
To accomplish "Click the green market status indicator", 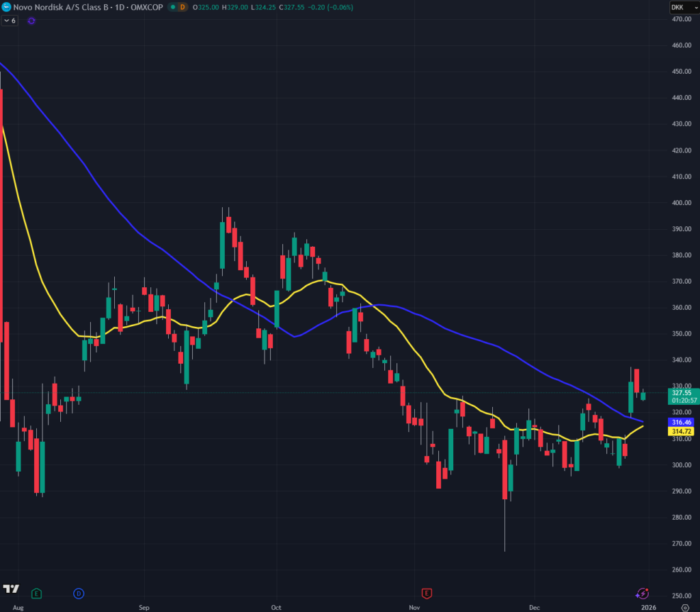I will pos(172,7).
